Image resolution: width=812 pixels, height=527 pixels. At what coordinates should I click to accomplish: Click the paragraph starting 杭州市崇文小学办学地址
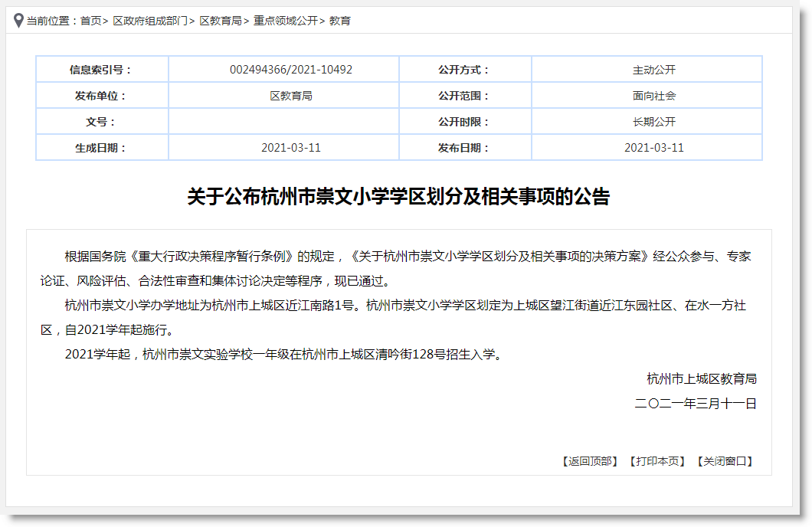[x=393, y=317]
